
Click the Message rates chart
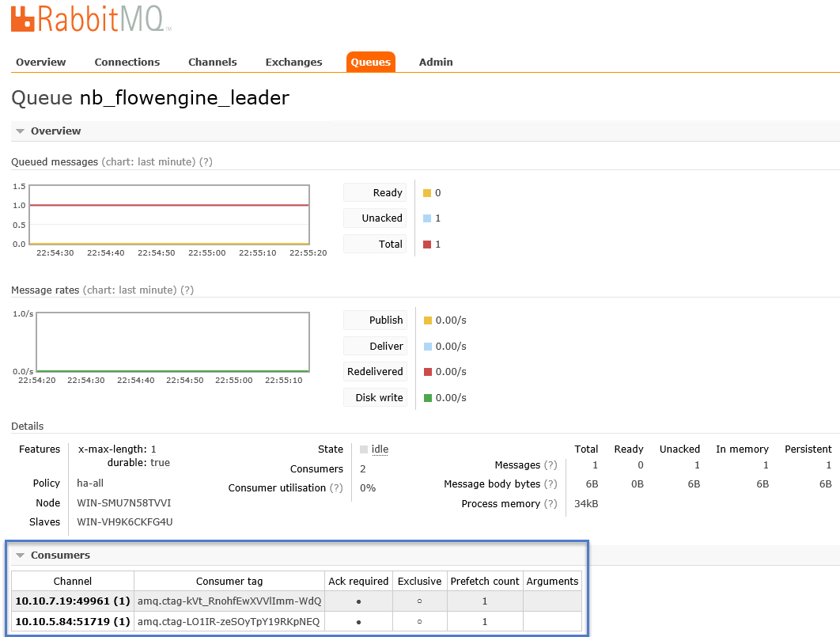172,343
